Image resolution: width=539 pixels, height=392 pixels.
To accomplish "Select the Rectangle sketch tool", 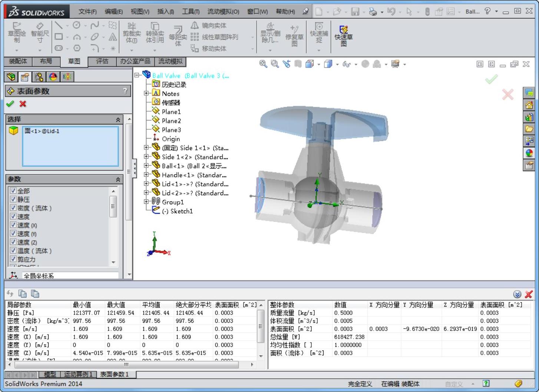I will pyautogui.click(x=59, y=37).
